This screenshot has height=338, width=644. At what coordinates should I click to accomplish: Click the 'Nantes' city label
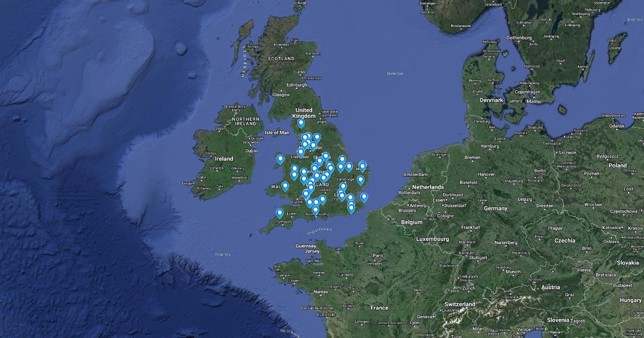coord(320,291)
